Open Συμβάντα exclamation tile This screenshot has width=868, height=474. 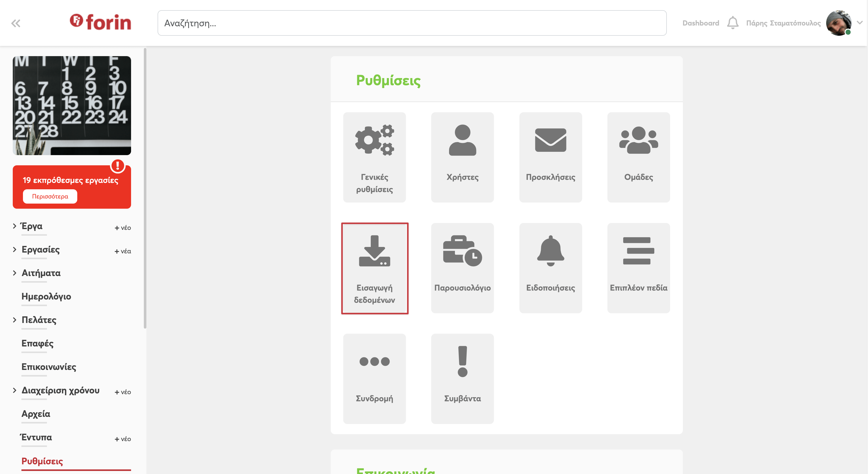[462, 379]
